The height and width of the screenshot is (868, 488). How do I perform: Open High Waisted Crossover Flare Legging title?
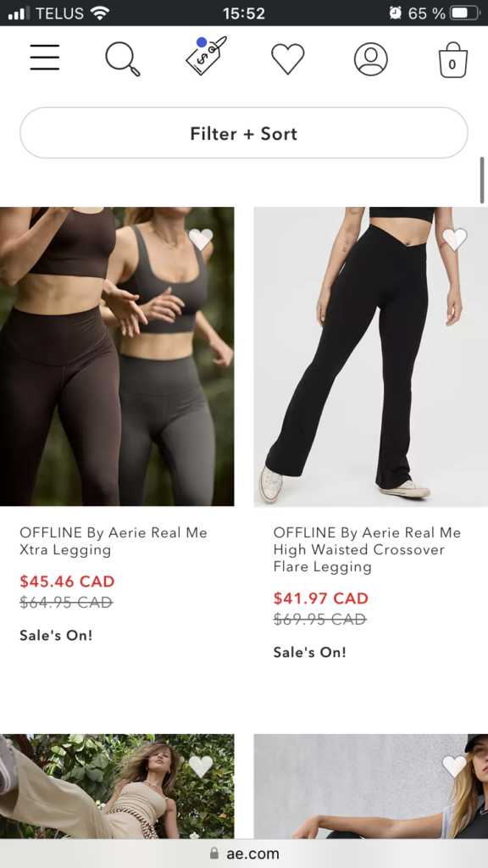[367, 549]
